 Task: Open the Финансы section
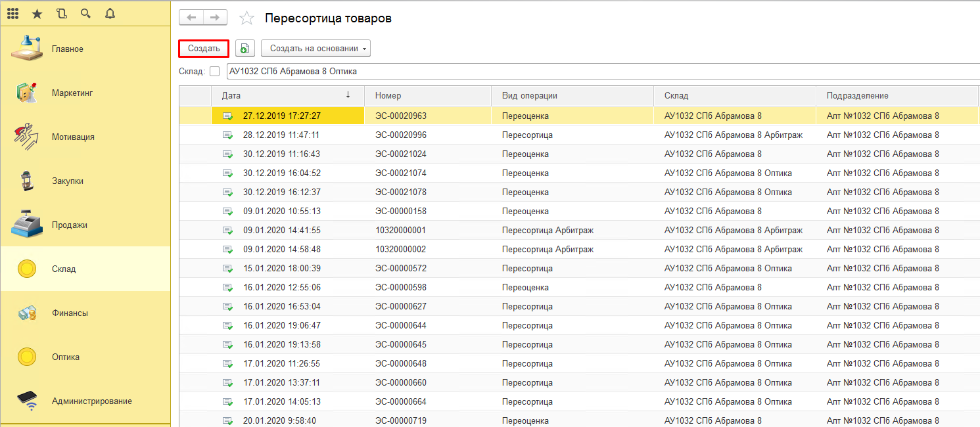click(70, 313)
